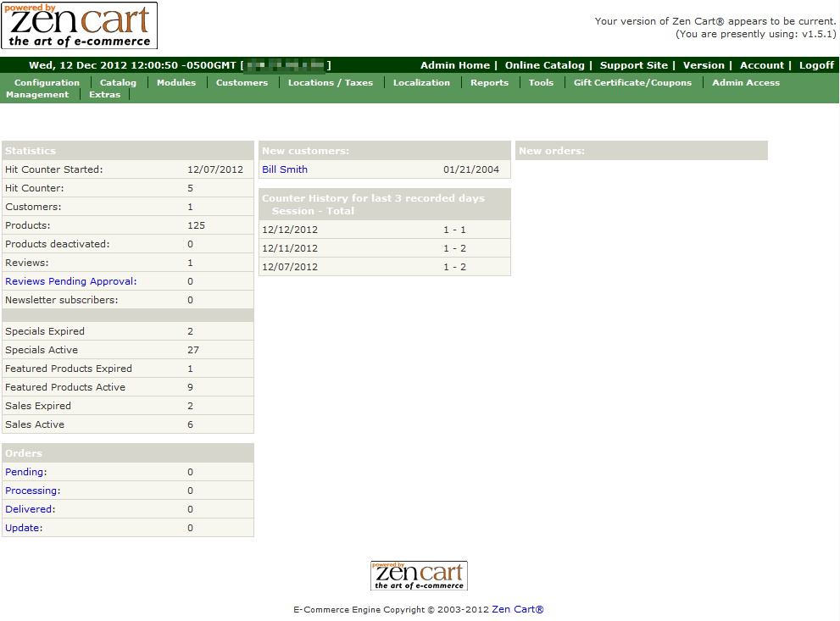Click the Zen Cart copyright footer link
Image resolution: width=840 pixels, height=621 pixels.
pyautogui.click(x=517, y=609)
